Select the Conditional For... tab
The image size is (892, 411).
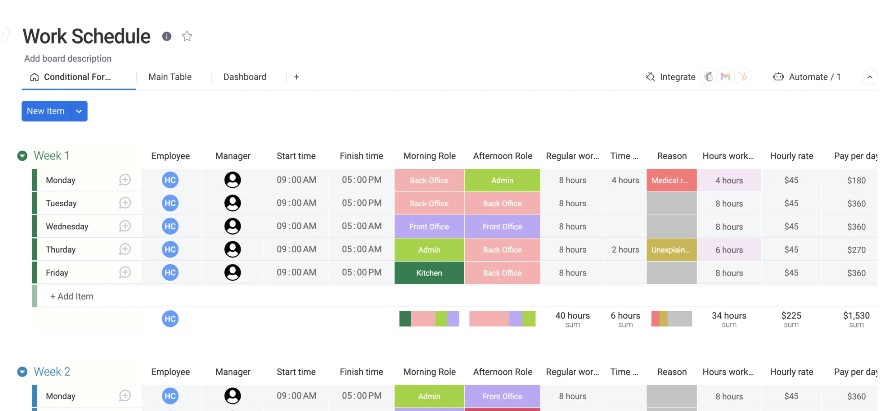tap(71, 77)
